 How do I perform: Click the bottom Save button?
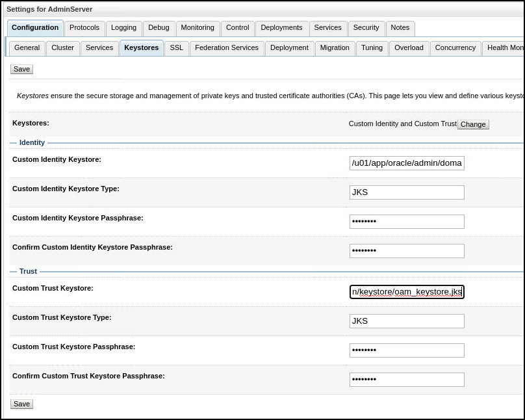coord(21,404)
